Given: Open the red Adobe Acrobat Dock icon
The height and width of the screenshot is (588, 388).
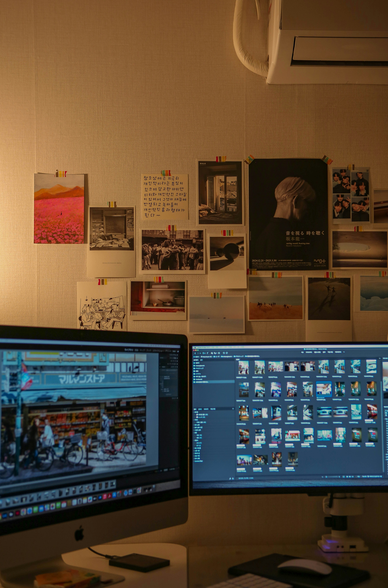Looking at the screenshot, I should click(110, 496).
